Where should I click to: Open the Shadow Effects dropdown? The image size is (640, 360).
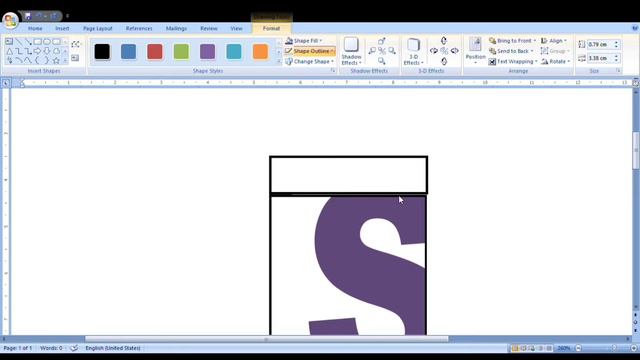(351, 51)
